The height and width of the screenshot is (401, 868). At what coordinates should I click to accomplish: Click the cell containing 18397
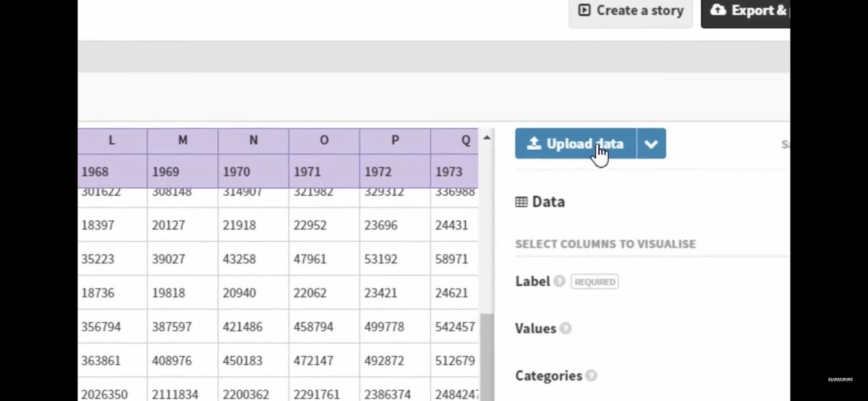[112, 225]
